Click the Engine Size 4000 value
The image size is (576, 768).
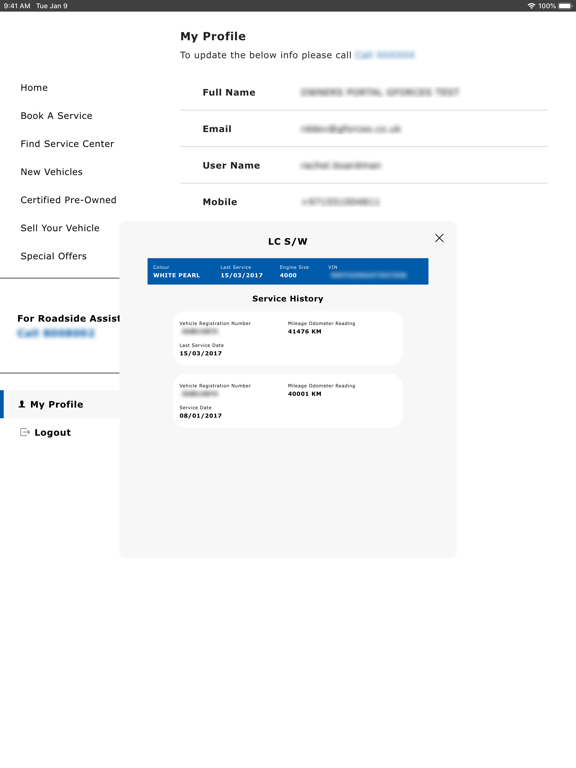[288, 275]
